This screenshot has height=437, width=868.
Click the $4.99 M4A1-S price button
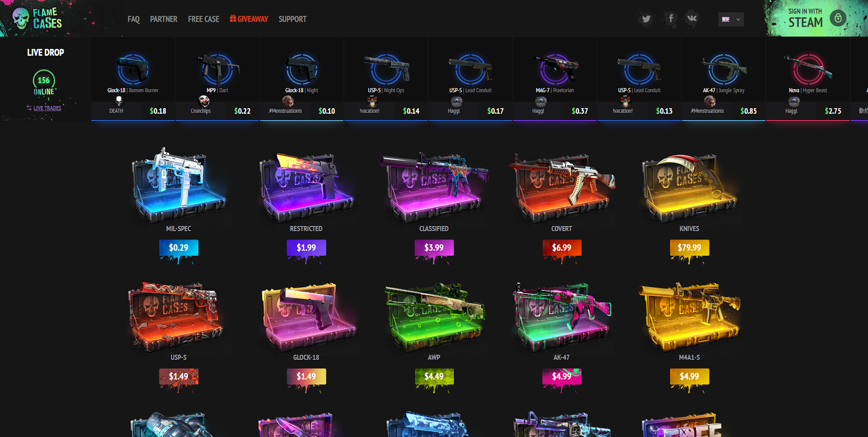pos(690,376)
